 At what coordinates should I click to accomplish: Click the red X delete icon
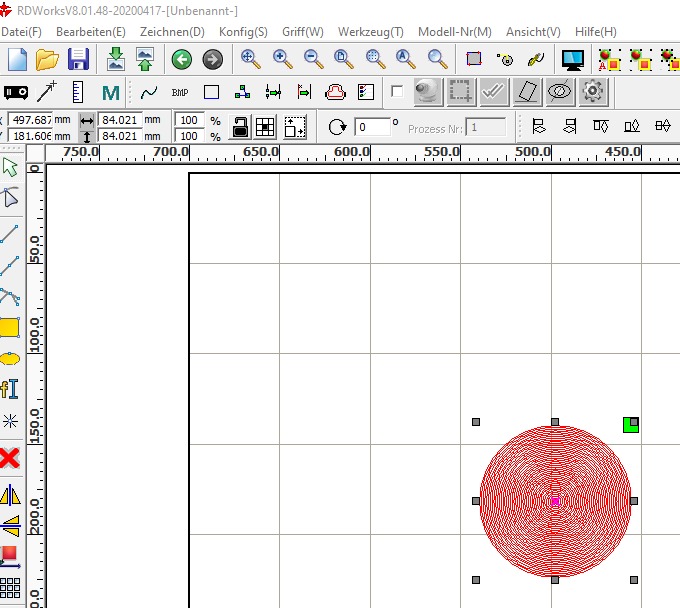tap(10, 458)
